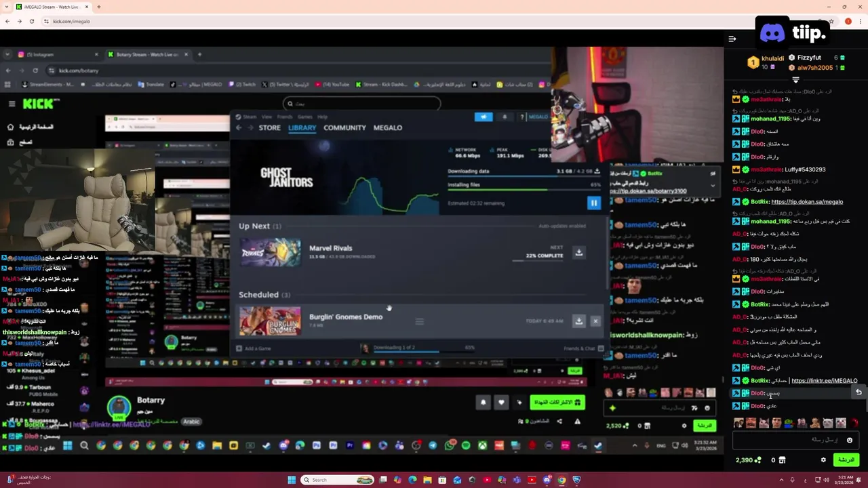Viewport: 868px width, 488px height.
Task: Reply to the highlighted DIo0 chat message
Action: pos(859,392)
